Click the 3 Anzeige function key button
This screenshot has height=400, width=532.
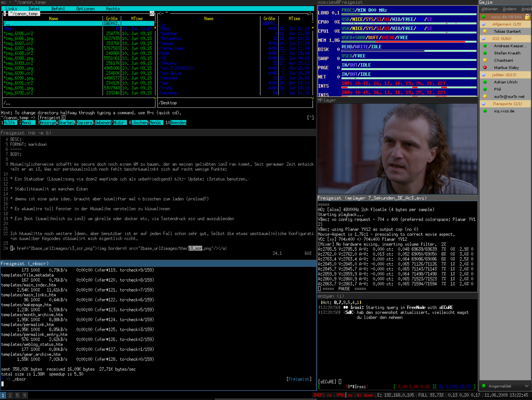(x=47, y=123)
